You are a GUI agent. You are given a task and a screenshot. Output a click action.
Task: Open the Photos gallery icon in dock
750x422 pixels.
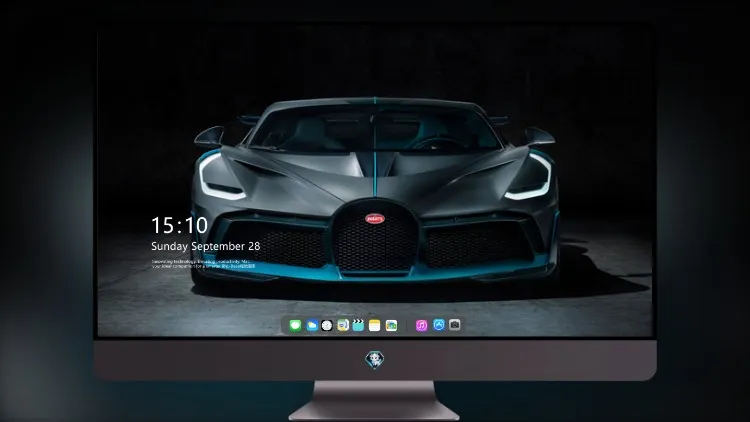click(x=391, y=325)
